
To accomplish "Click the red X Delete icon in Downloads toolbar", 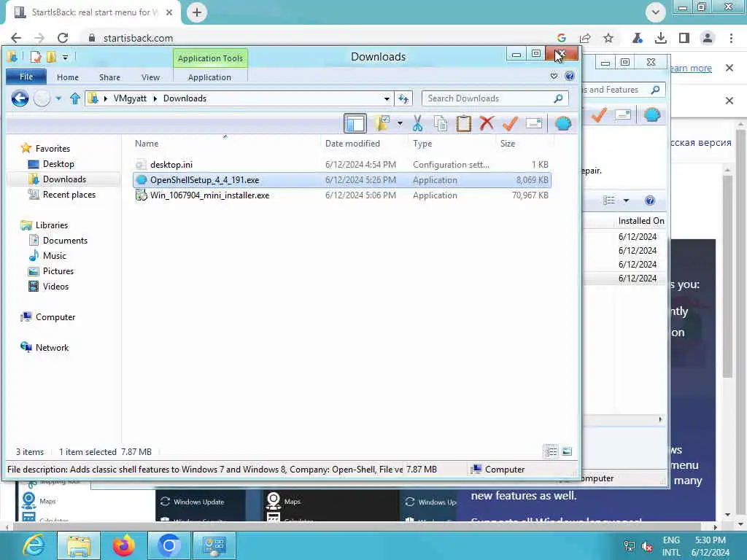I will pyautogui.click(x=487, y=124).
